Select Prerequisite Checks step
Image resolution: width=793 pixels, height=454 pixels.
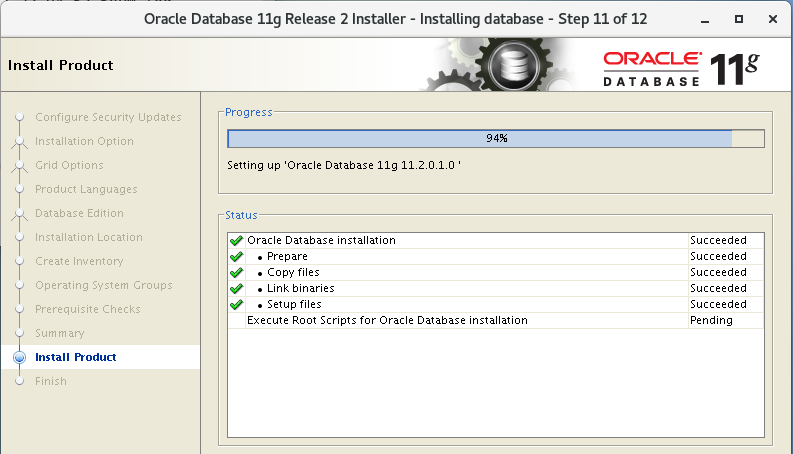87,309
